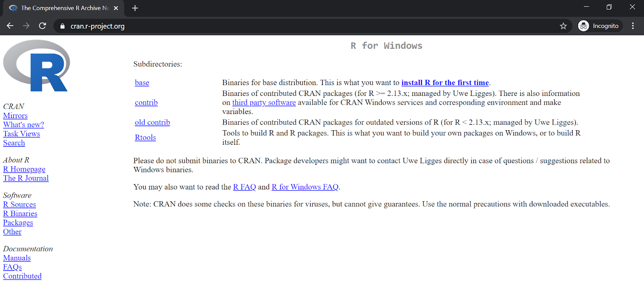Open What's new? in sidebar
The height and width of the screenshot is (285, 644).
coord(24,125)
